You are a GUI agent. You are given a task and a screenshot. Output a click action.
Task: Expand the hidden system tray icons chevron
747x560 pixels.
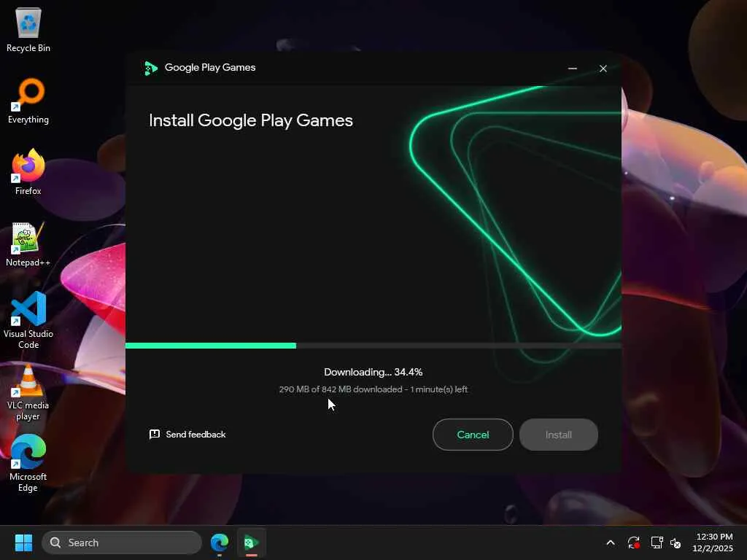611,542
